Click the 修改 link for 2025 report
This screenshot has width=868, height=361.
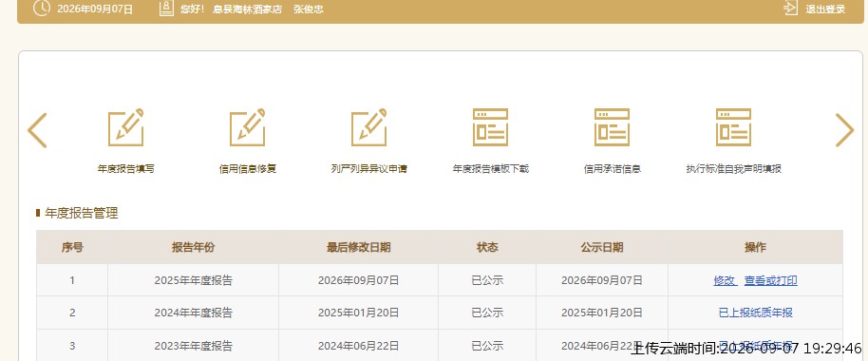tap(725, 280)
